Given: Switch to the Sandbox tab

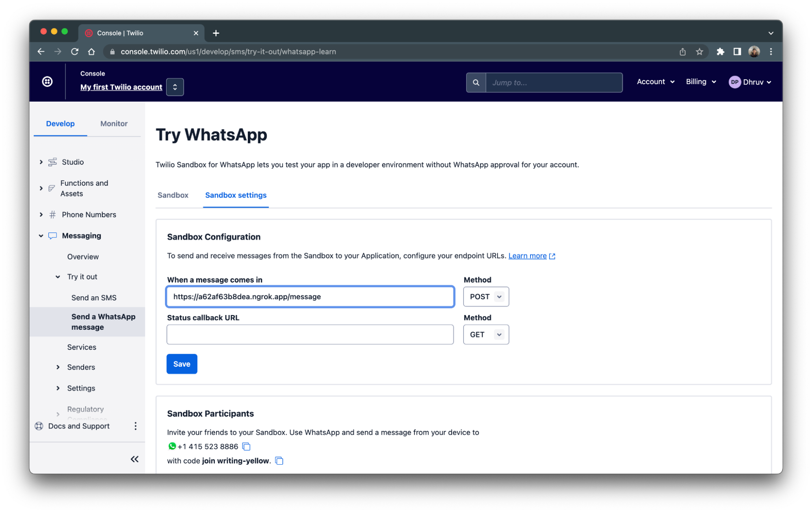Looking at the screenshot, I should tap(173, 195).
